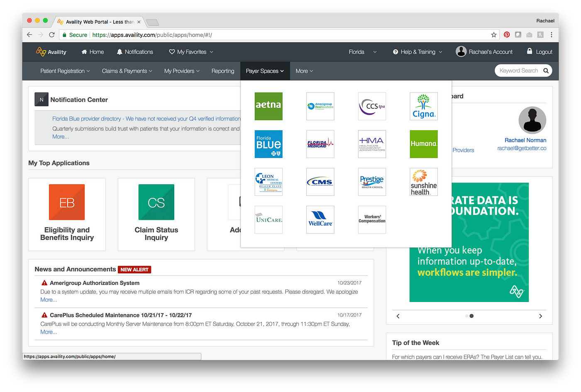Open Florida Medicaid payer space
This screenshot has height=392, width=581.
tap(320, 144)
